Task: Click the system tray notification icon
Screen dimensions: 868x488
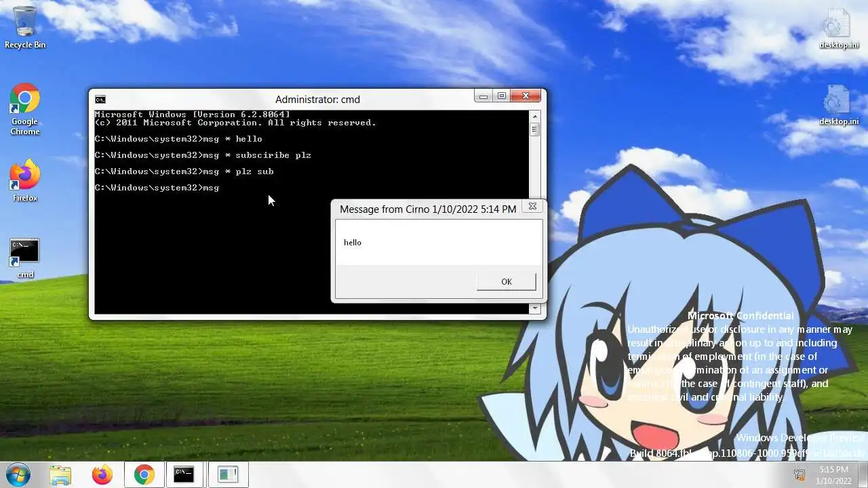Action: (x=800, y=475)
